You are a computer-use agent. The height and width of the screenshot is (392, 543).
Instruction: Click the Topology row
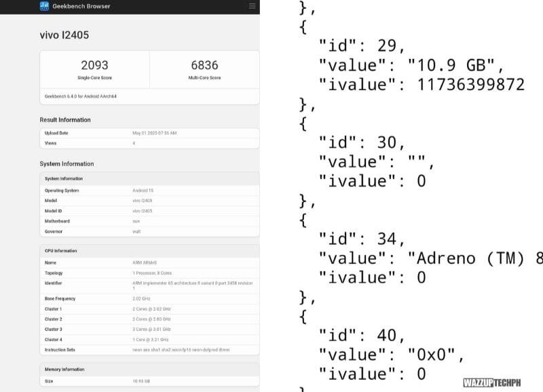[x=149, y=273]
